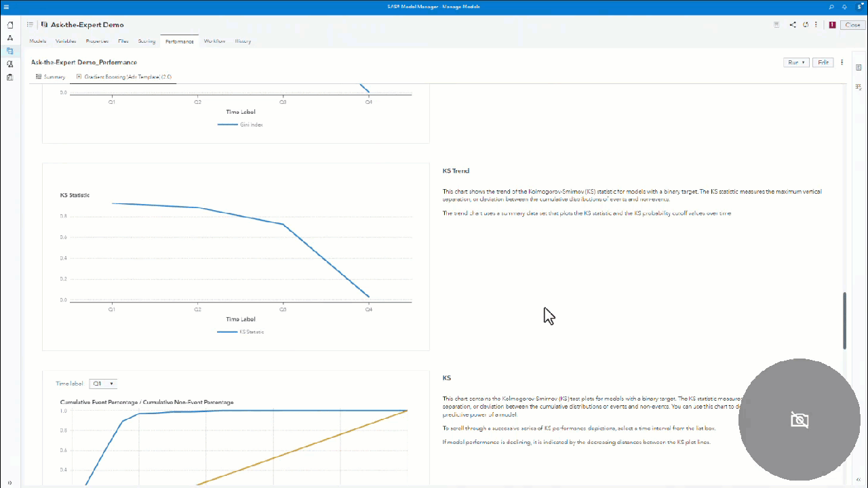
Task: Click the Gini index legend entry
Action: click(240, 125)
